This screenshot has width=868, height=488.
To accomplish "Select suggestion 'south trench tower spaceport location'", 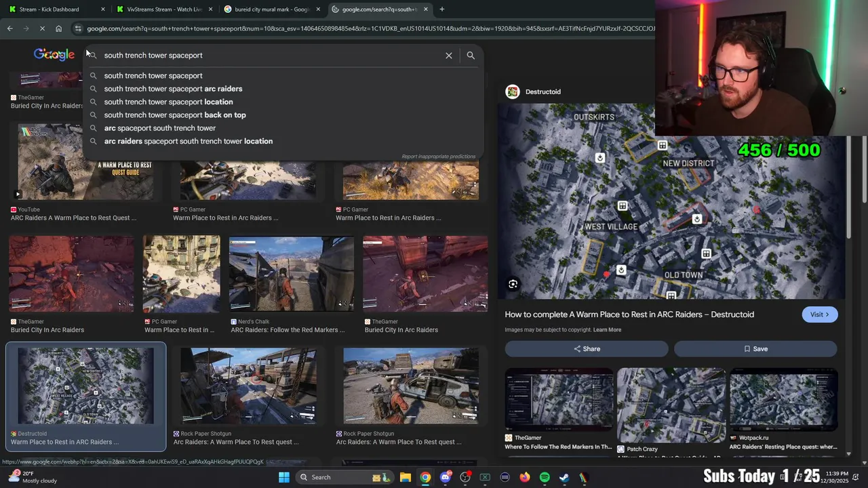I will (x=284, y=102).
